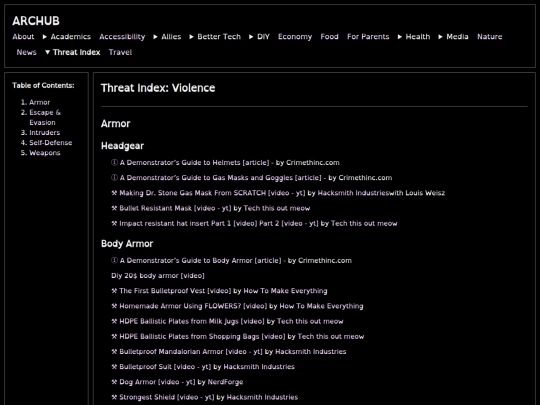
Task: Expand the Media menu arrow
Action: tap(440, 37)
